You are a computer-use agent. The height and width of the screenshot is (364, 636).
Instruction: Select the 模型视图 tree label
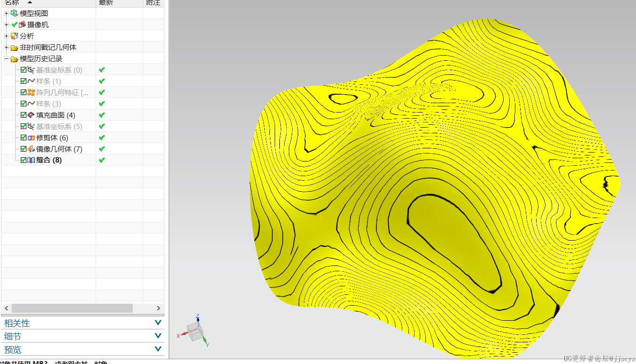click(34, 13)
